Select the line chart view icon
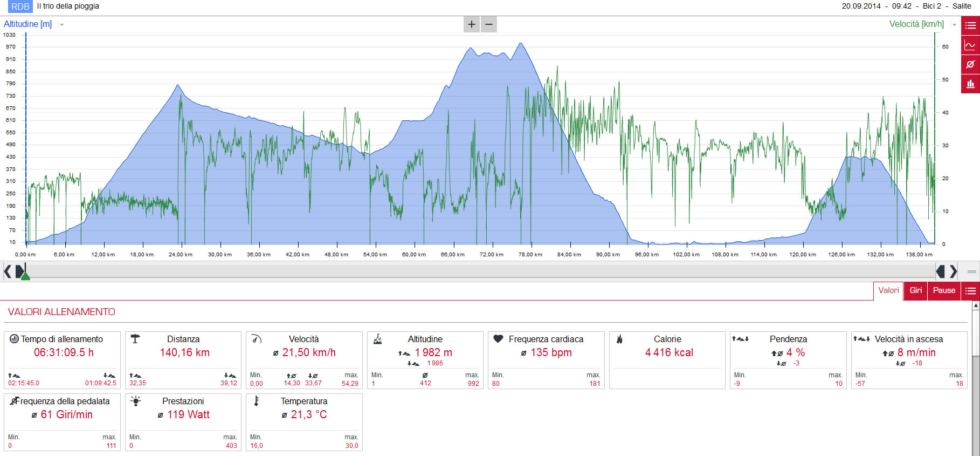Image resolution: width=980 pixels, height=456 pixels. tap(970, 45)
